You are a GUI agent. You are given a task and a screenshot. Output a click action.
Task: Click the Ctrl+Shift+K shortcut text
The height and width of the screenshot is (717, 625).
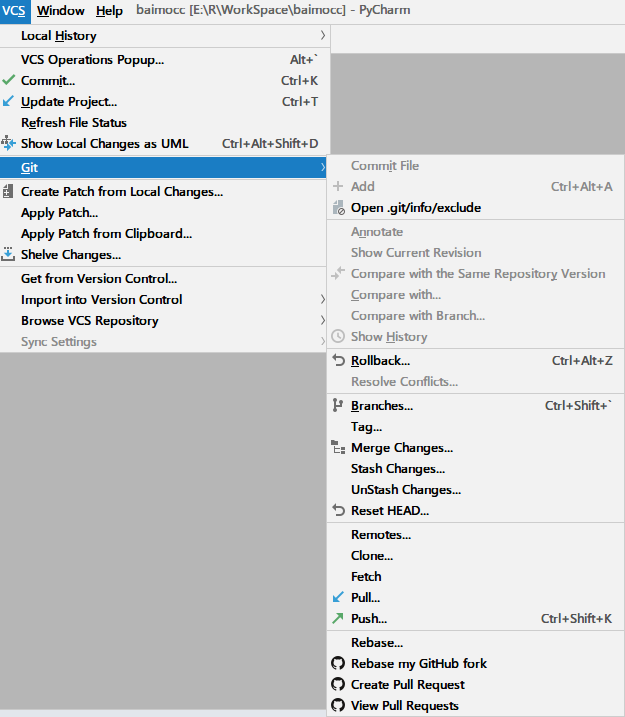pyautogui.click(x=577, y=618)
